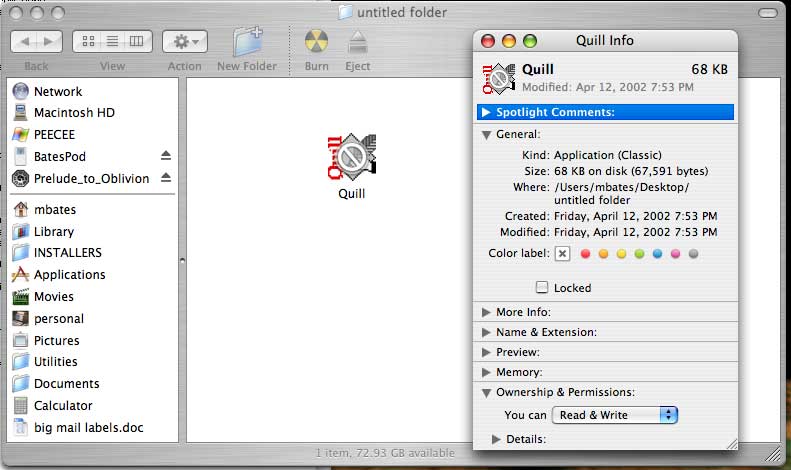This screenshot has width=791, height=470.
Task: Apply the red color label
Action: 585,254
